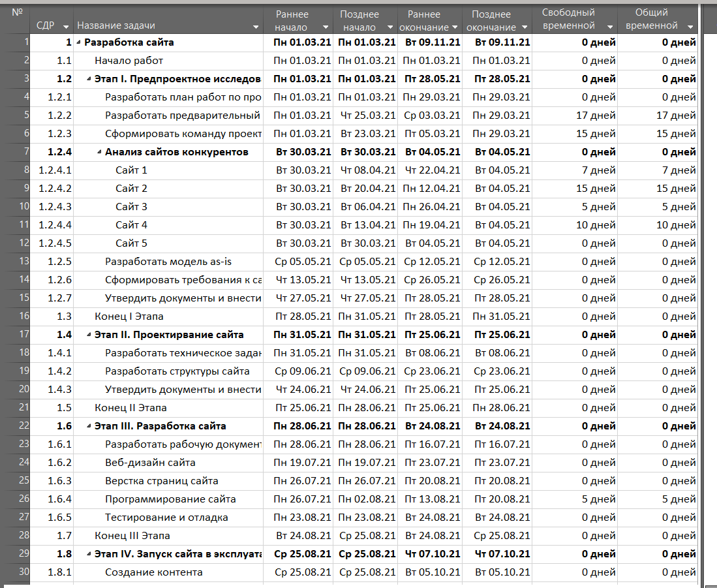Click late start Пн 02.08.21 cell
The width and height of the screenshot is (717, 588).
[367, 499]
